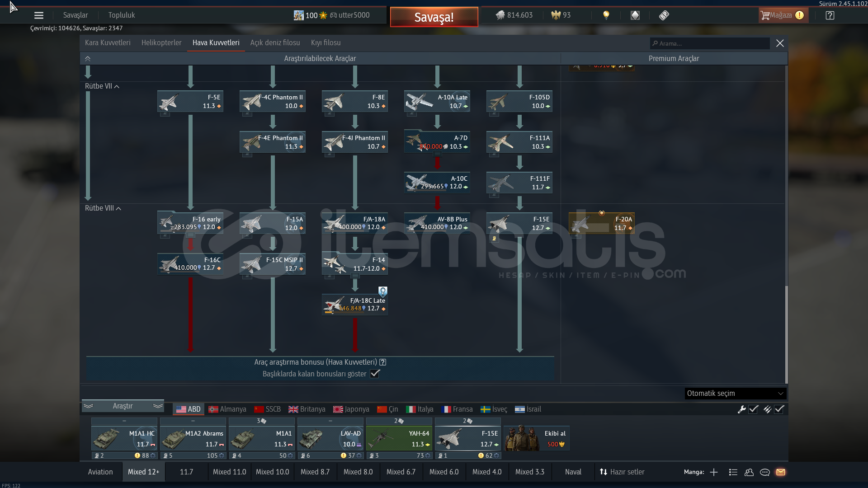Click the research tree vertical scrollbar

(x=786, y=334)
